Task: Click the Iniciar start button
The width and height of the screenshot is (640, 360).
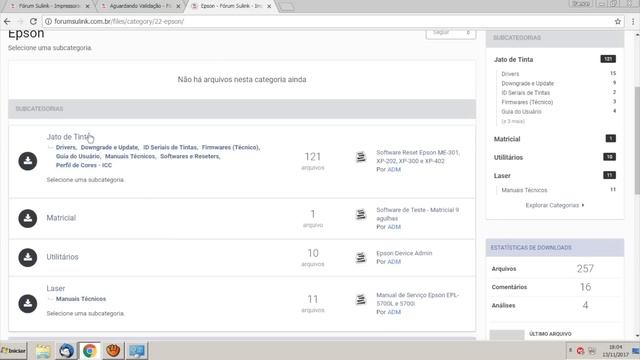Action: (13, 351)
